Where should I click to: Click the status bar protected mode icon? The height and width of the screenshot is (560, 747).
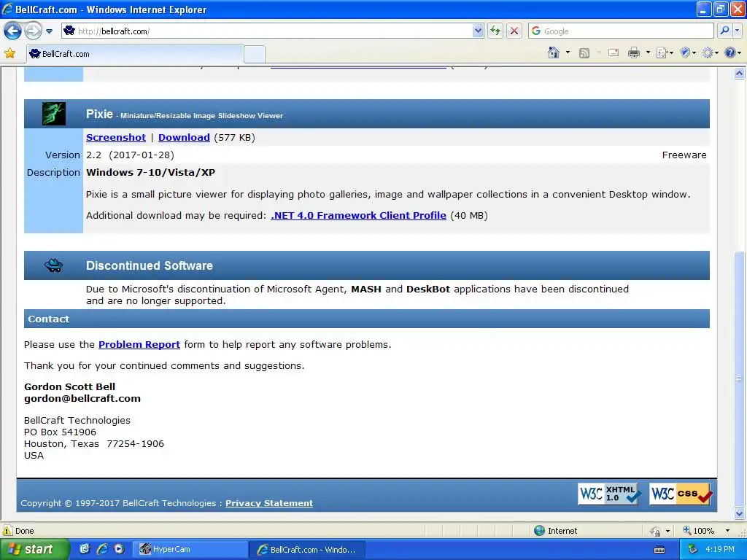(x=656, y=531)
